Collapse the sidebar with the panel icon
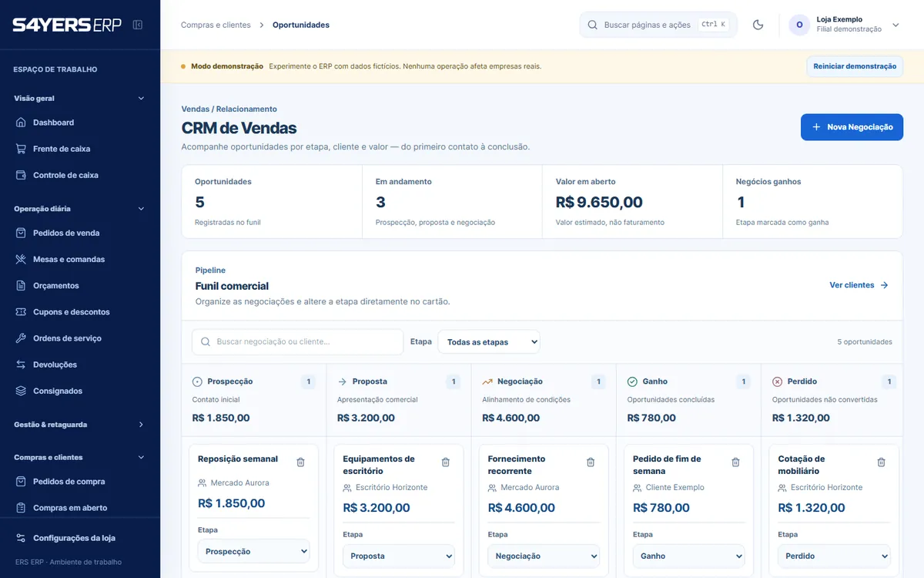This screenshot has width=924, height=578. coord(138,25)
